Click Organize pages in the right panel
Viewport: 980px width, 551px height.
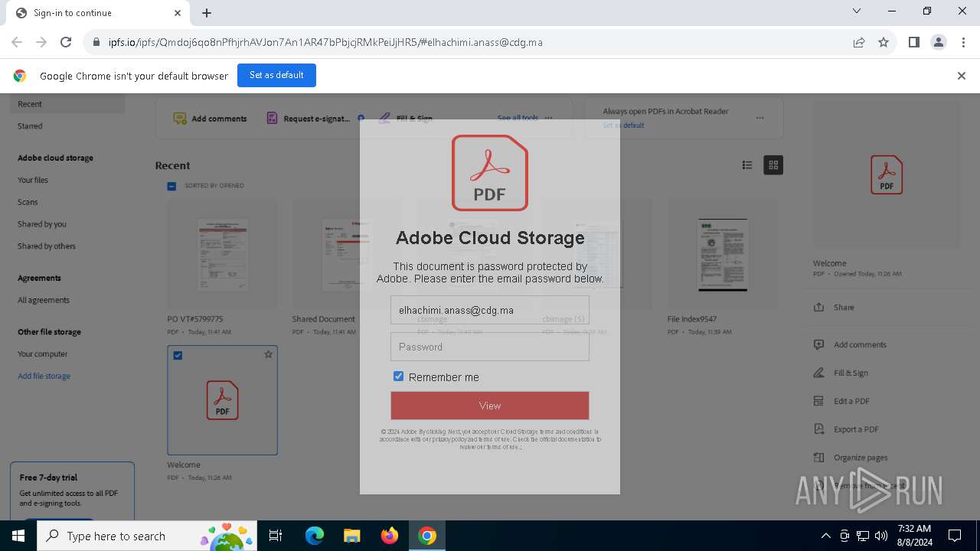pos(861,458)
